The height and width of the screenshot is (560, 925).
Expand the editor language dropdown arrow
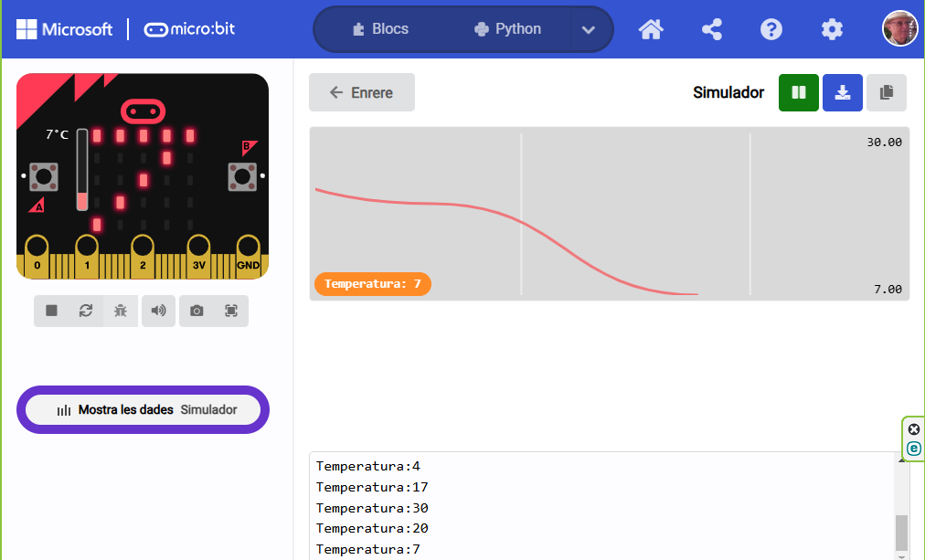[x=589, y=29]
